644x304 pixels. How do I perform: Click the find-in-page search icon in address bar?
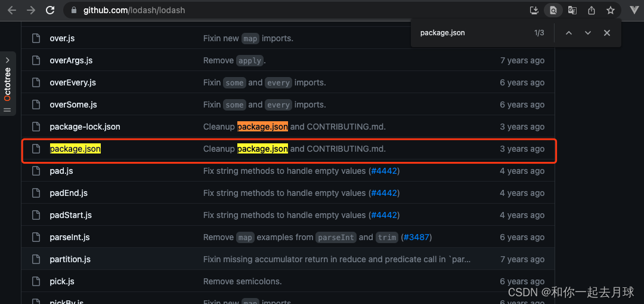click(x=553, y=10)
